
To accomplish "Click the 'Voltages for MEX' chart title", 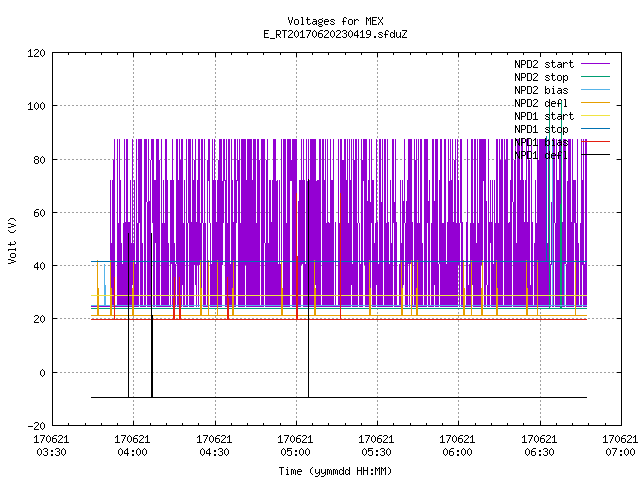I will pyautogui.click(x=335, y=21).
